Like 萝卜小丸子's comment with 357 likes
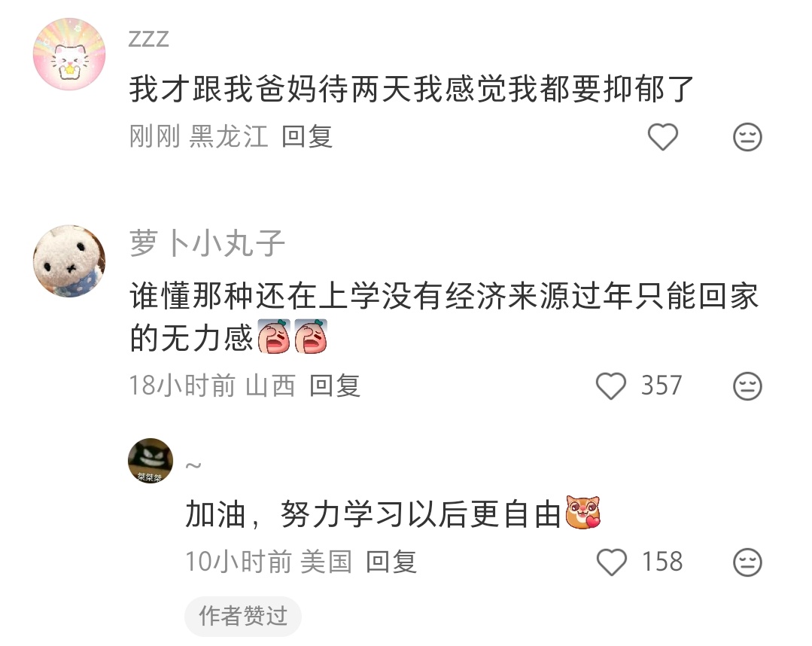This screenshot has width=812, height=646. pos(611,386)
